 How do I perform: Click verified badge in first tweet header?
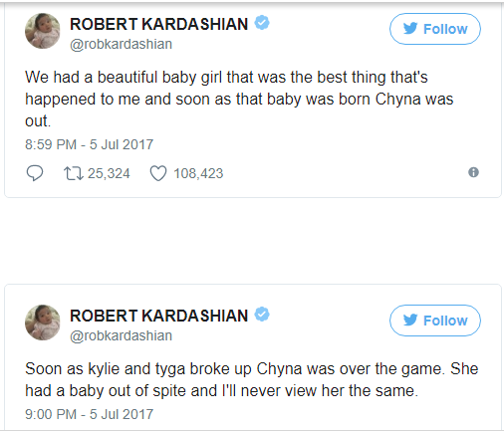[x=262, y=23]
